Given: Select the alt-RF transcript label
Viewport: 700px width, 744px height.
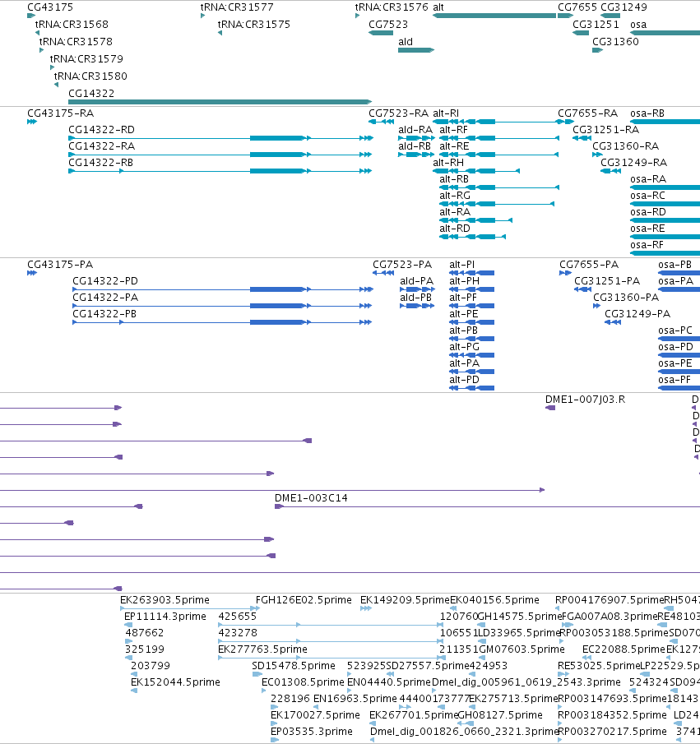Looking at the screenshot, I should (453, 130).
